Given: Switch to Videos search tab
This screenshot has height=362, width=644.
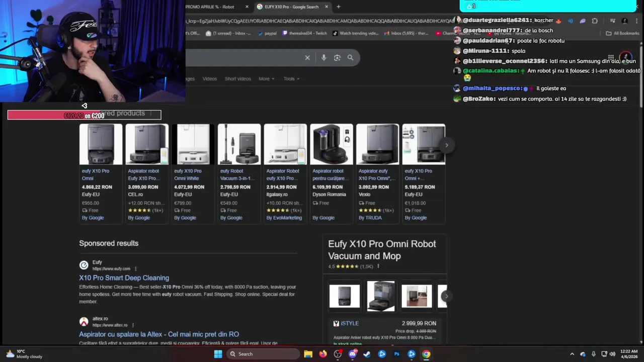Looking at the screenshot, I should click(209, 79).
